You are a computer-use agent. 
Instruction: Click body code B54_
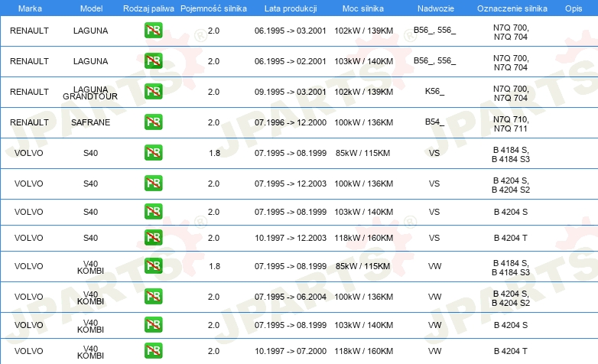click(x=434, y=122)
